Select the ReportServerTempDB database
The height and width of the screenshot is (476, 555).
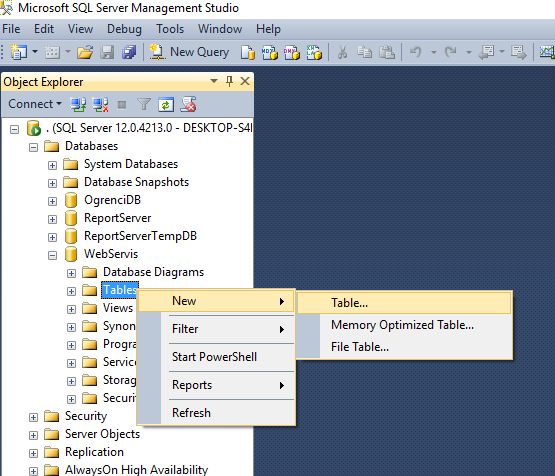140,236
